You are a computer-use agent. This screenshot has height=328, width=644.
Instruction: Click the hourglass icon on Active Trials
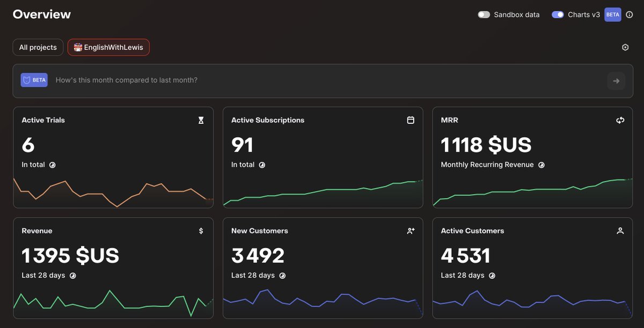[201, 121]
